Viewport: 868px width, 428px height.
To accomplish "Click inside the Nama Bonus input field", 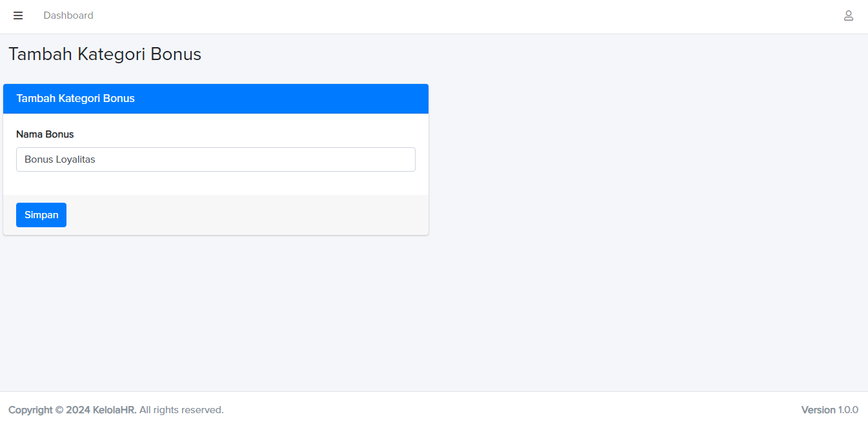I will tap(216, 159).
